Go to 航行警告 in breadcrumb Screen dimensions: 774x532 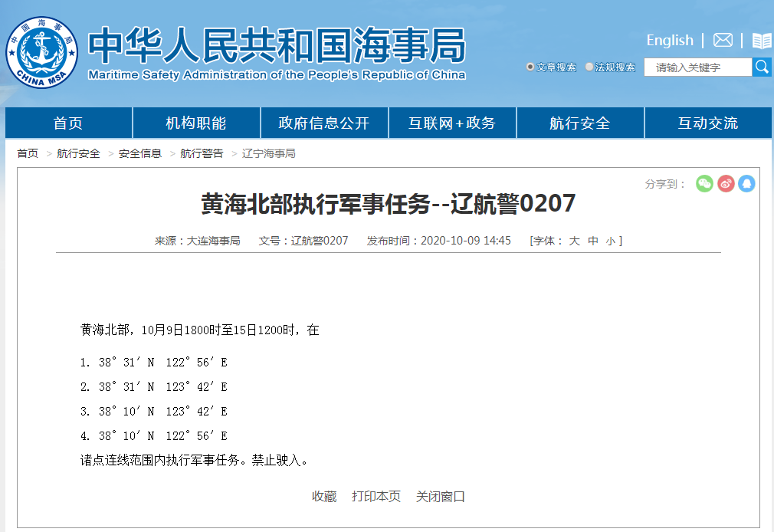tap(202, 153)
